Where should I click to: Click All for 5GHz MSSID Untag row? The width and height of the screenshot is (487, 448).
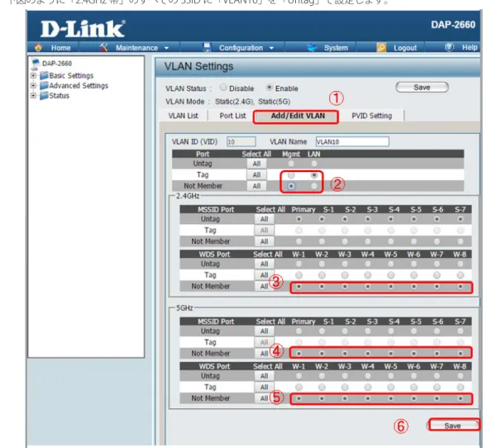265,331
